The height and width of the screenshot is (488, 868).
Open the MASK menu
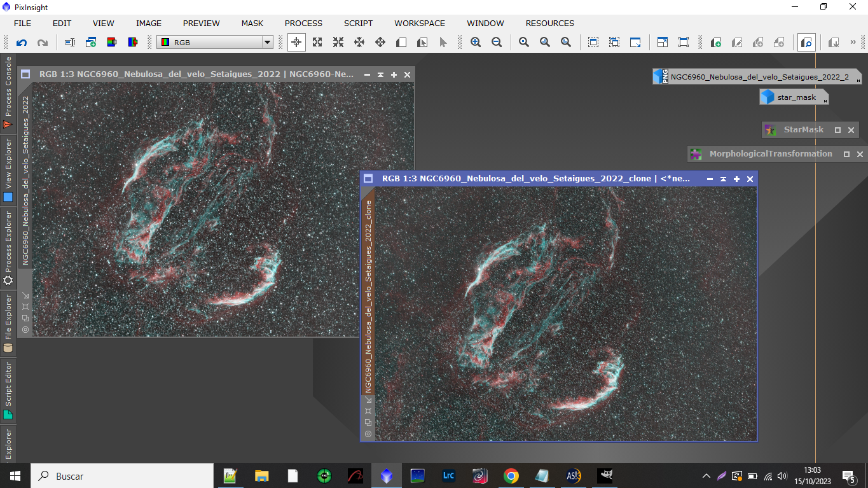252,23
